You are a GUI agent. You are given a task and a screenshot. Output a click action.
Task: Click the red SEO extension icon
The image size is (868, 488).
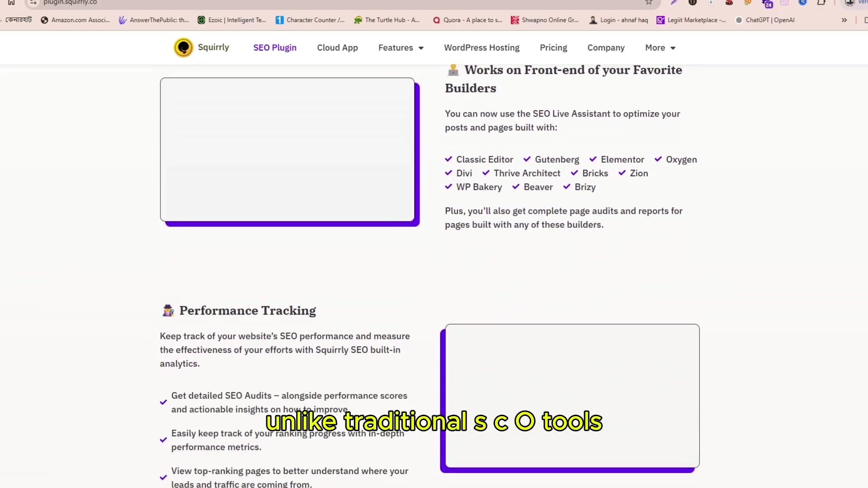tap(729, 2)
